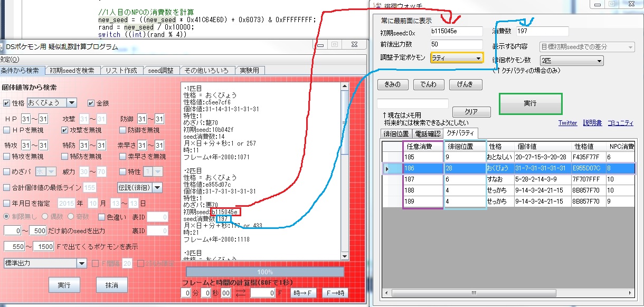Click the F→時 convert button
This screenshot has width=644, height=307.
335,293
